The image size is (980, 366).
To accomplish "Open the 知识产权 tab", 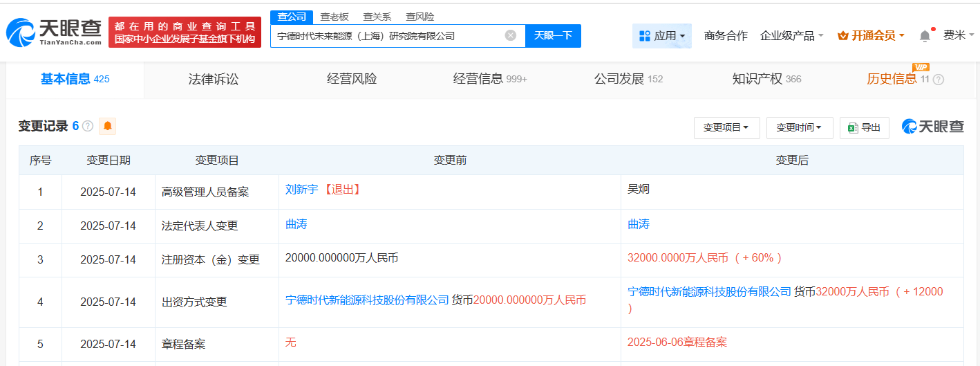I will (766, 79).
